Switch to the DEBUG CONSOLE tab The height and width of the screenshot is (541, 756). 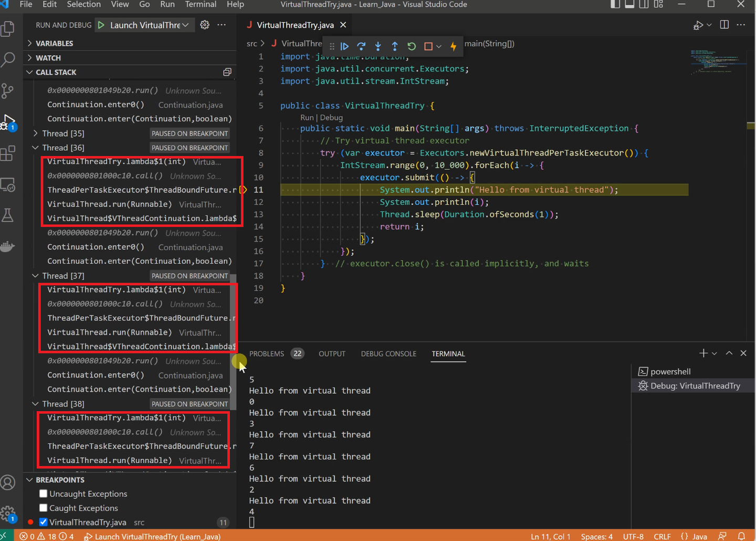[388, 353]
